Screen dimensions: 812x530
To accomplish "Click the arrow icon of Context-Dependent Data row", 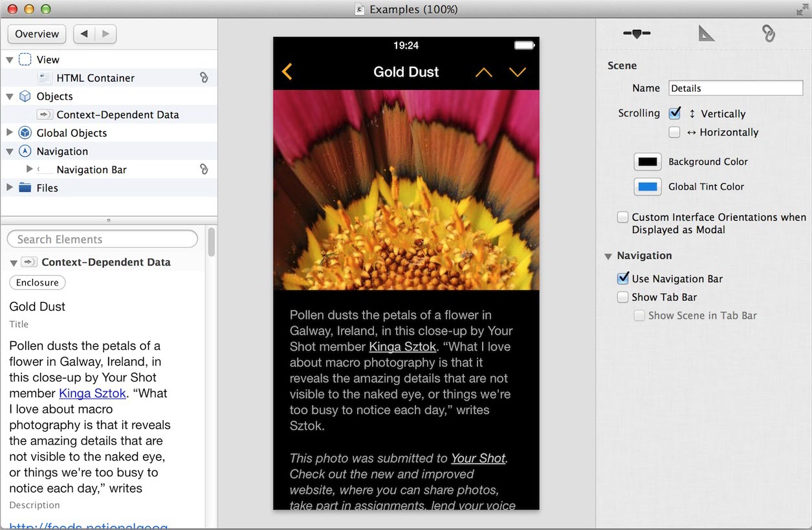I will coord(45,115).
